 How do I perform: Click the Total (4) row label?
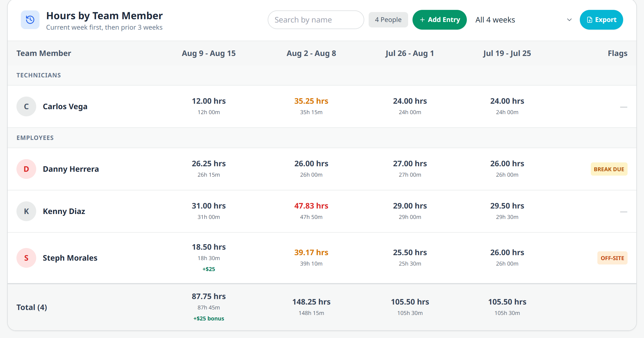pyautogui.click(x=32, y=307)
